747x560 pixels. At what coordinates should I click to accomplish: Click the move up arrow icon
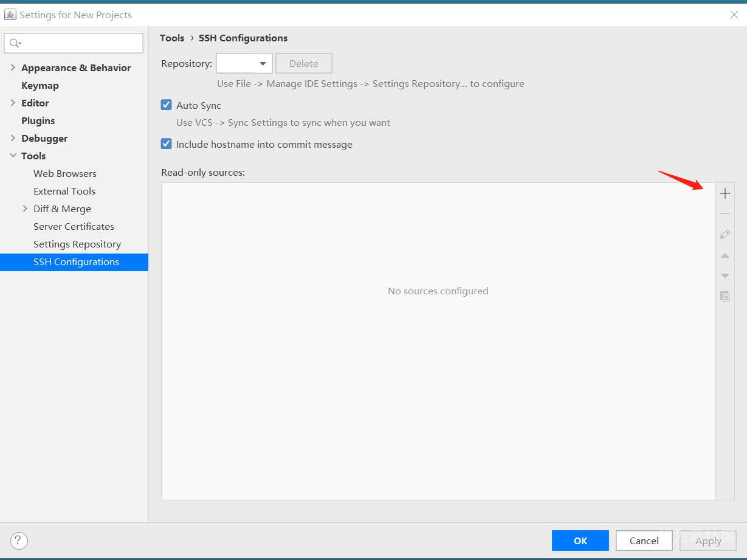coord(725,256)
